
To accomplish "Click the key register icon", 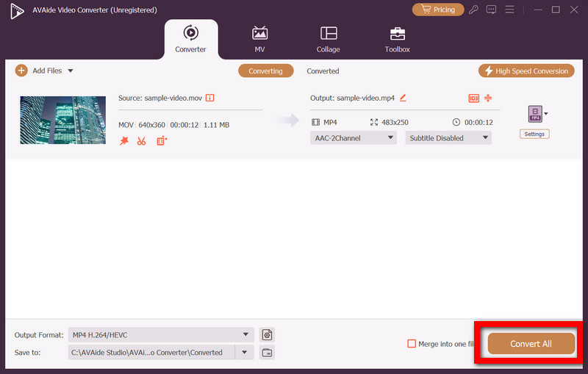I will (x=473, y=10).
